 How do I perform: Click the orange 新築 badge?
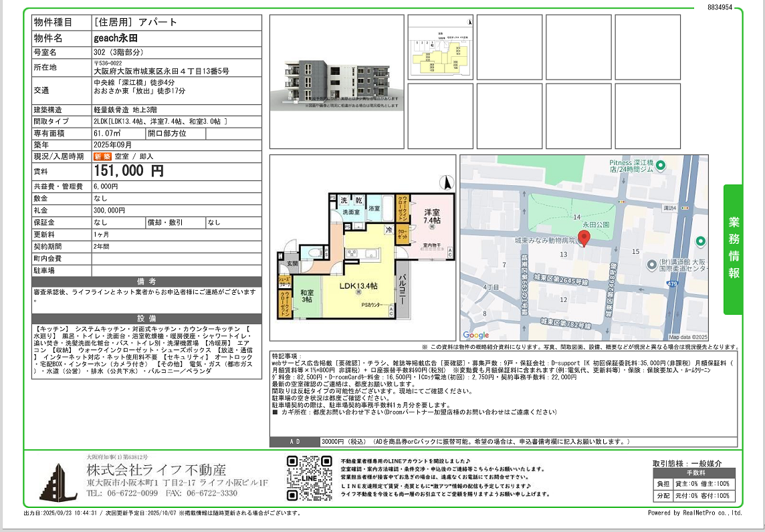[x=102, y=156]
